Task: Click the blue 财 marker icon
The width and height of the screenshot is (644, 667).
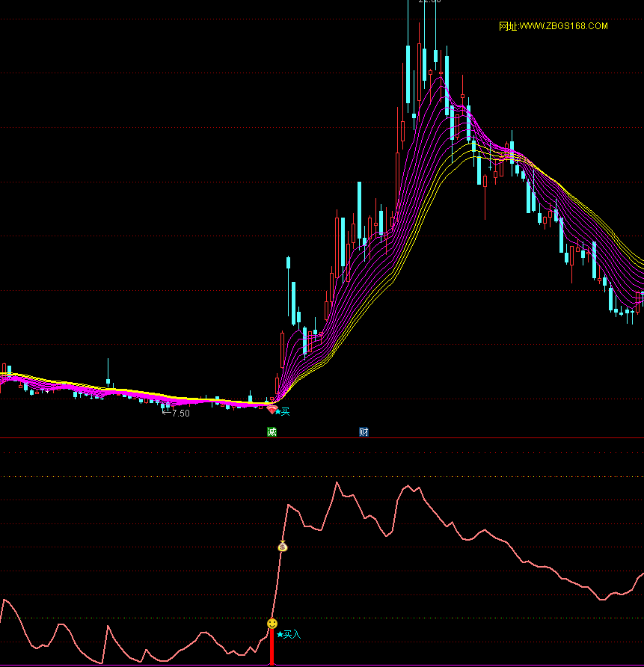Action: [364, 432]
